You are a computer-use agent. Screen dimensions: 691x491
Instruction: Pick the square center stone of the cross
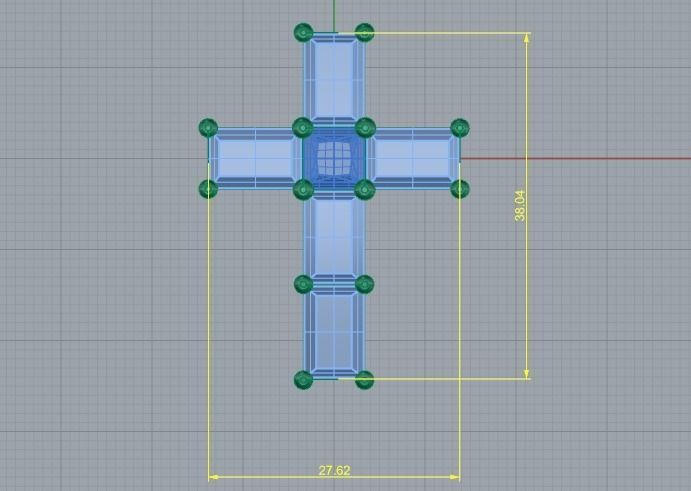pyautogui.click(x=334, y=158)
